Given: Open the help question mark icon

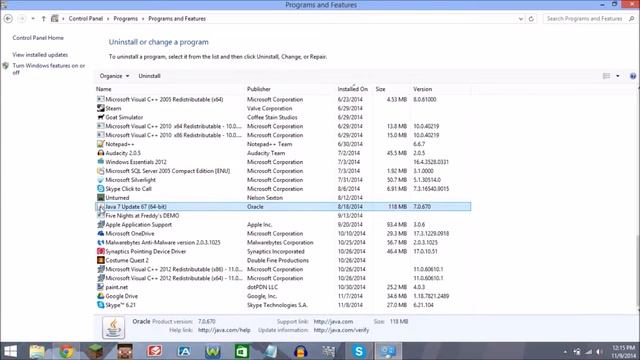Looking at the screenshot, I should (633, 76).
